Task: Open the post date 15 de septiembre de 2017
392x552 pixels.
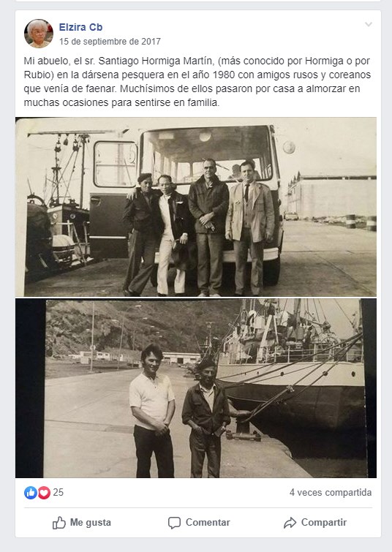Action: (110, 42)
